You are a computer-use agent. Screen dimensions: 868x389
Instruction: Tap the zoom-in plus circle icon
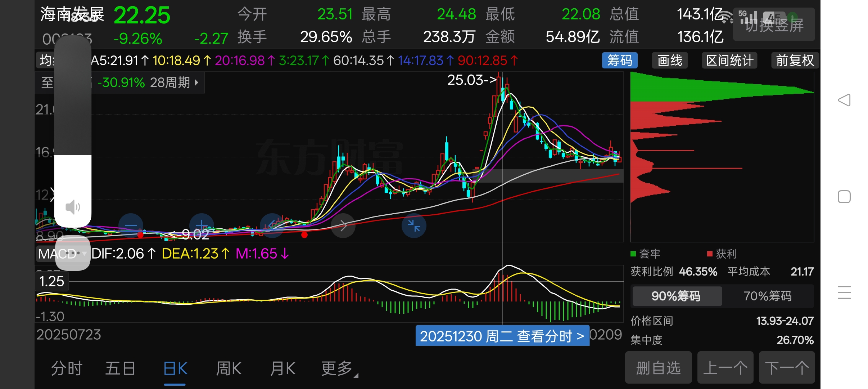202,226
